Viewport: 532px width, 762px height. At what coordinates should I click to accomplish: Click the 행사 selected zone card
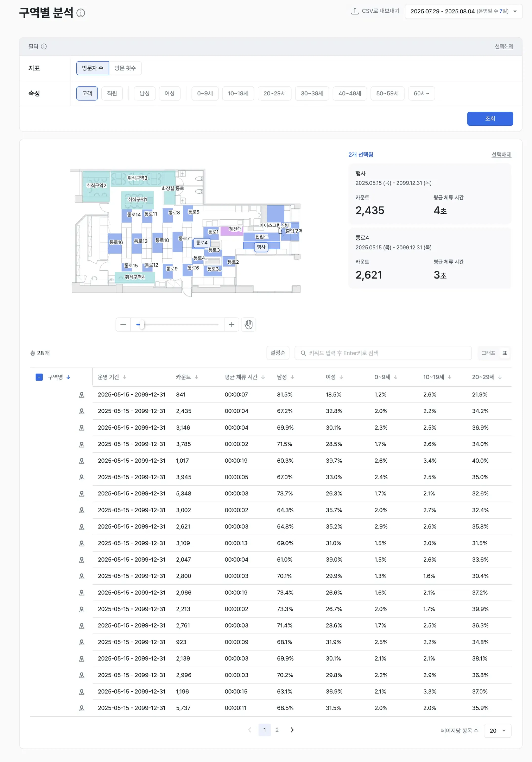[430, 194]
